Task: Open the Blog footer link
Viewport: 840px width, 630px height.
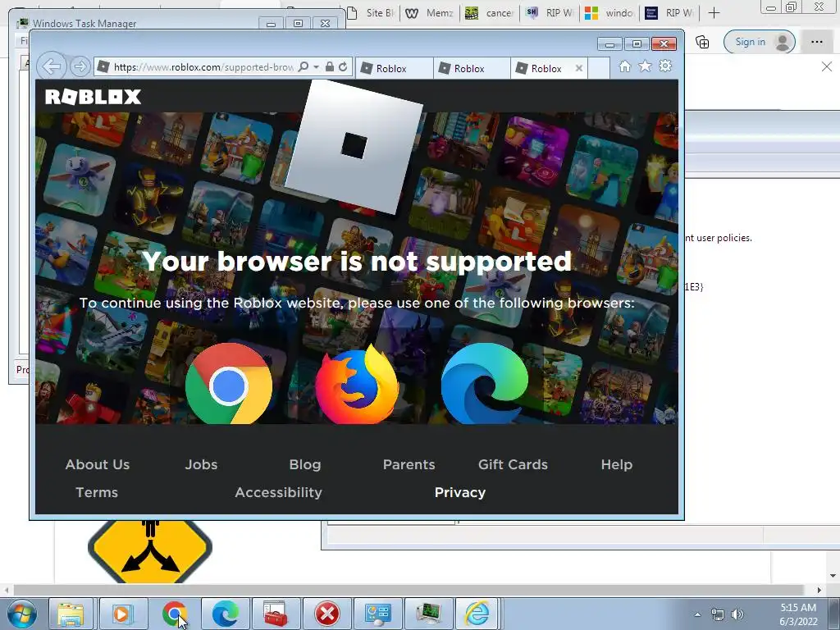Action: coord(305,464)
